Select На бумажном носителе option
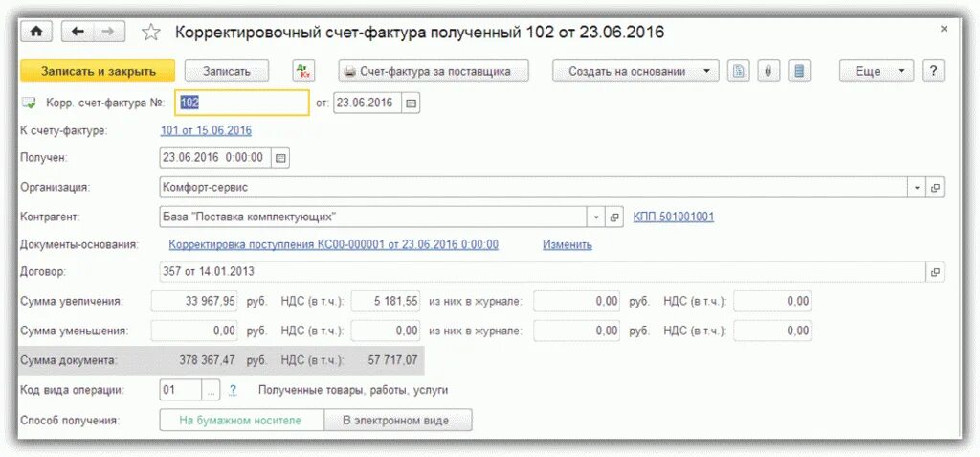Screen dimensions: 980x457 pyautogui.click(x=240, y=421)
